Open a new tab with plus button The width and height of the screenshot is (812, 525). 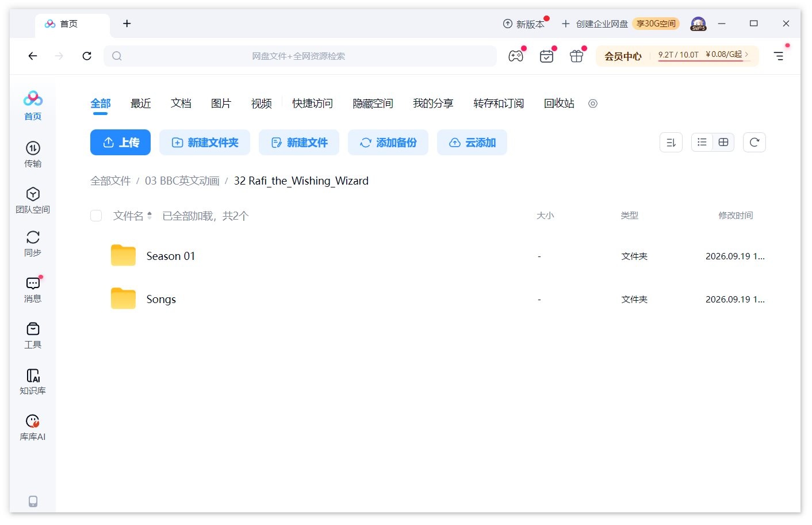tap(127, 24)
